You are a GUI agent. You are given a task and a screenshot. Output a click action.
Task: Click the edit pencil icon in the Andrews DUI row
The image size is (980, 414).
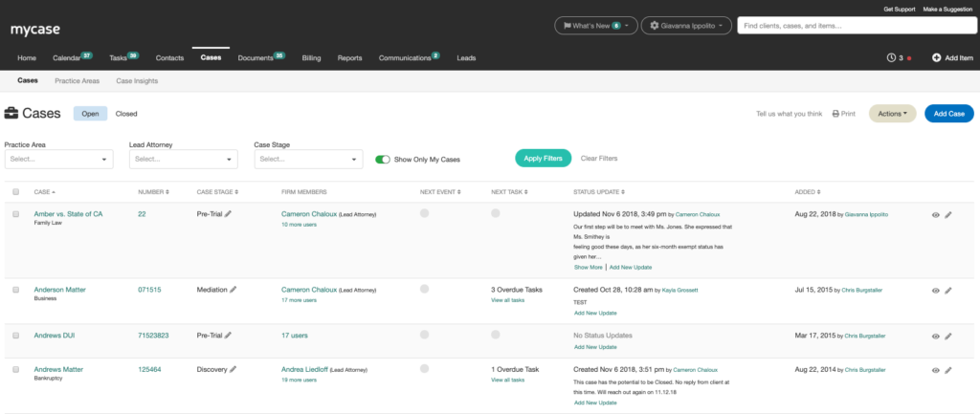(948, 336)
